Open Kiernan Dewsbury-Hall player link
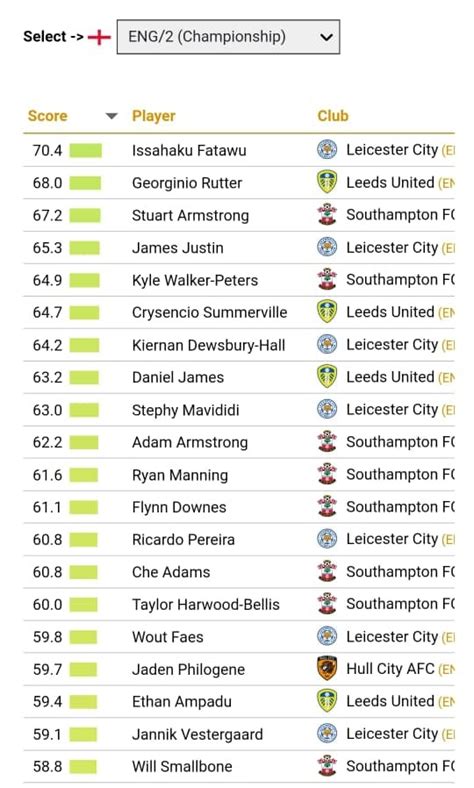 209,345
